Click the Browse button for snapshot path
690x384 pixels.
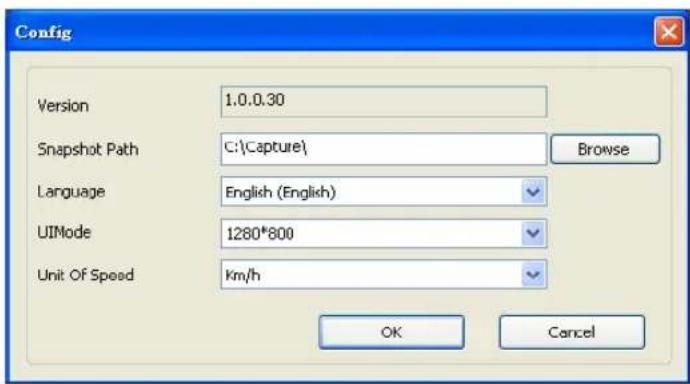(605, 149)
